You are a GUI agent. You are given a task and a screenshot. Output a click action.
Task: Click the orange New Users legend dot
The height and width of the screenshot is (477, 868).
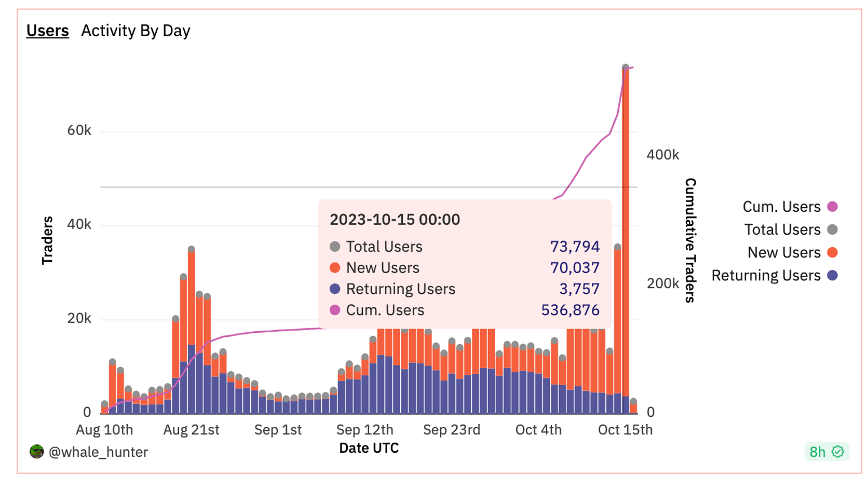(832, 253)
